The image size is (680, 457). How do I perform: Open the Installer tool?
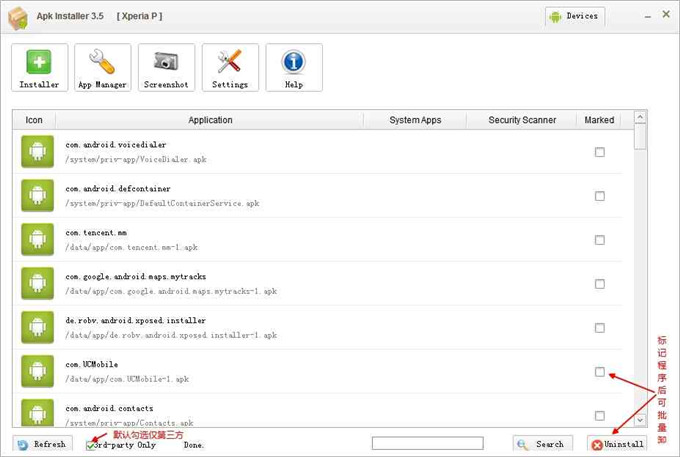coord(40,68)
